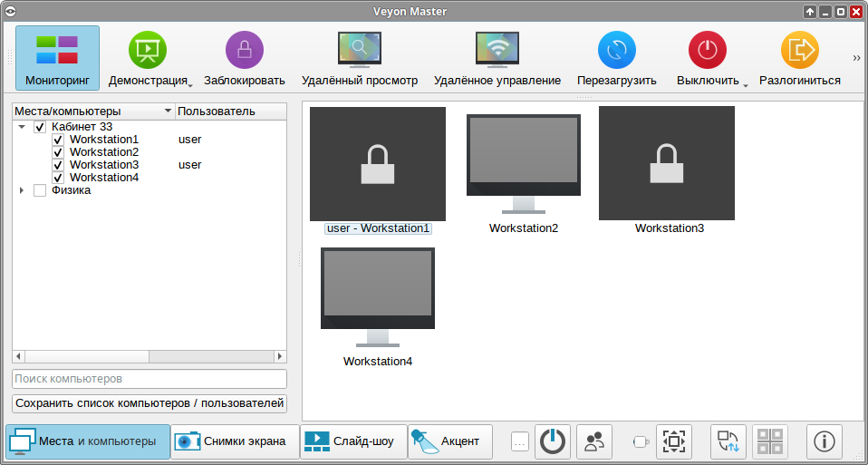This screenshot has width=868, height=465.
Task: Open the Места/компьютеры column header dropdown
Action: point(168,111)
